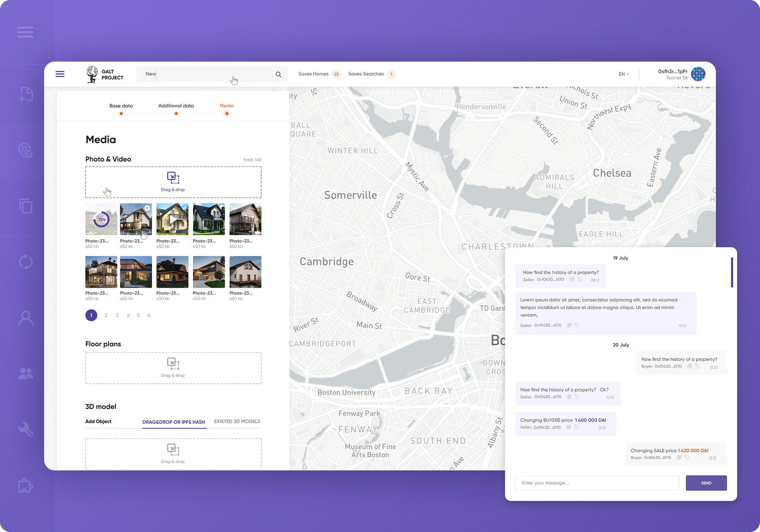
Task: Copy icon in 08:12 seller message
Action: pos(572,279)
